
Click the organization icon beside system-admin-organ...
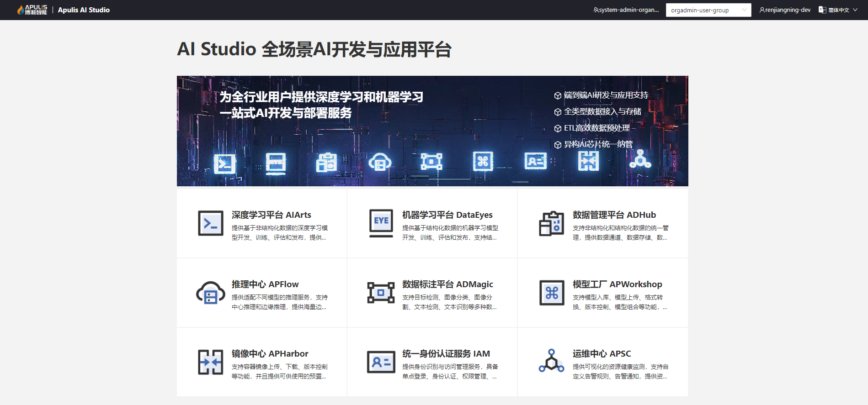pos(596,10)
